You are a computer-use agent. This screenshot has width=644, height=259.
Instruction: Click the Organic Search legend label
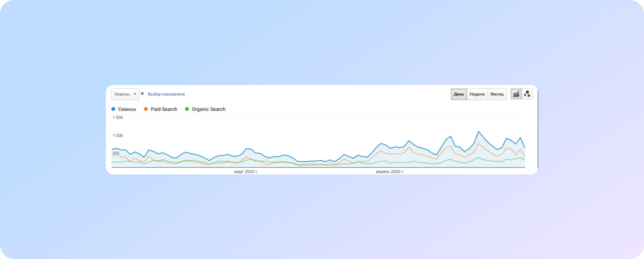(x=208, y=109)
